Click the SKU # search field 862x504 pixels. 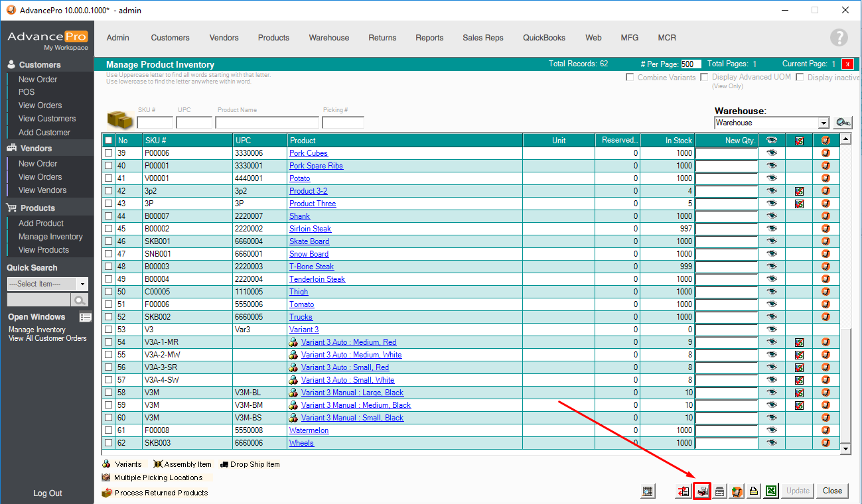(155, 123)
